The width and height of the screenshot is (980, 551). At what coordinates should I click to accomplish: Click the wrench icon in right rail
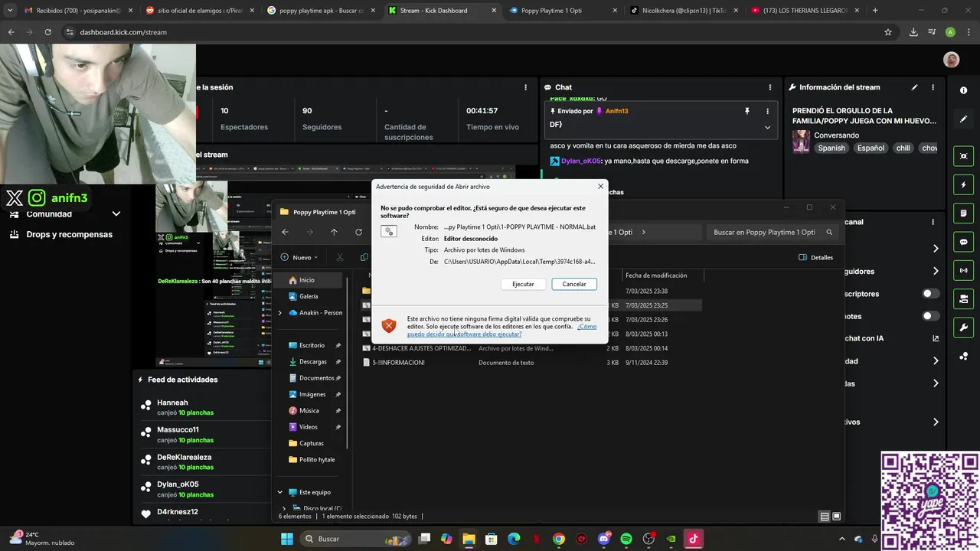(963, 328)
